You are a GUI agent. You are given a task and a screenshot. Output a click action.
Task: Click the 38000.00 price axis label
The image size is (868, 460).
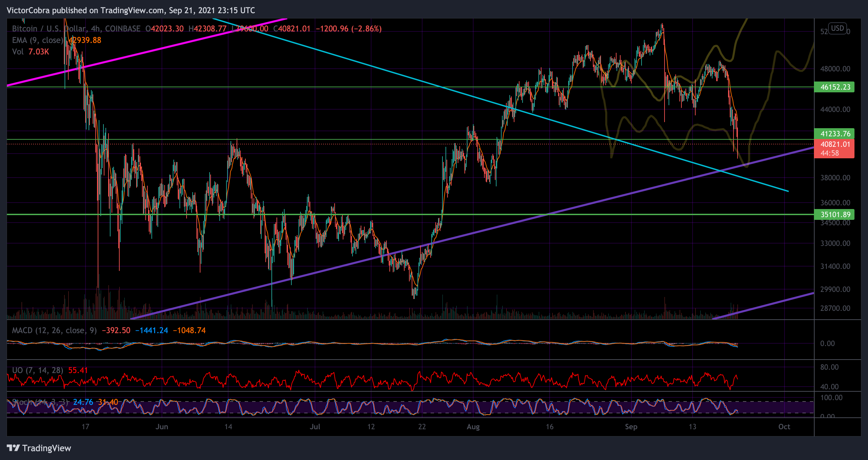point(835,178)
